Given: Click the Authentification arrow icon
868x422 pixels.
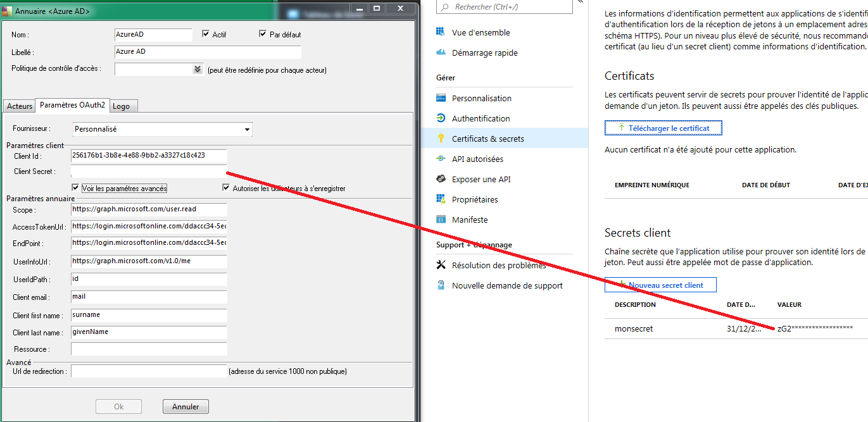Looking at the screenshot, I should (x=441, y=118).
